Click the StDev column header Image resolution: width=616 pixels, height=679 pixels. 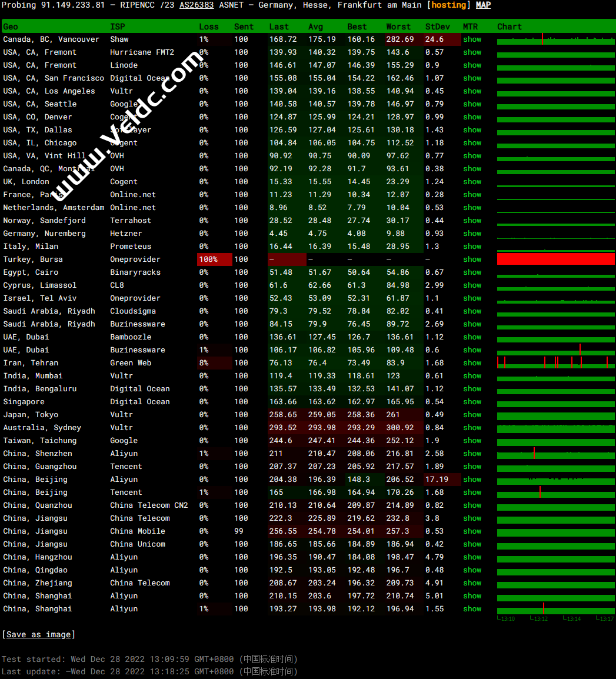(437, 27)
